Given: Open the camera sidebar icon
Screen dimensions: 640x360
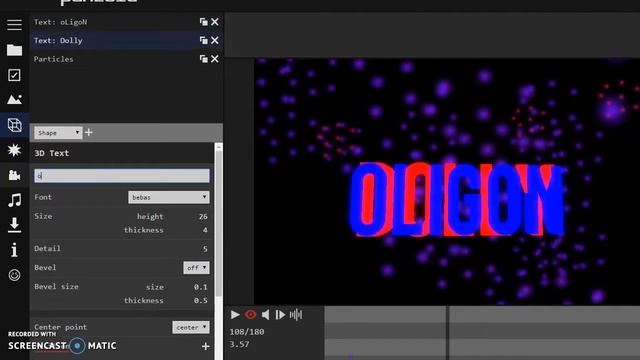Looking at the screenshot, I should [x=14, y=175].
